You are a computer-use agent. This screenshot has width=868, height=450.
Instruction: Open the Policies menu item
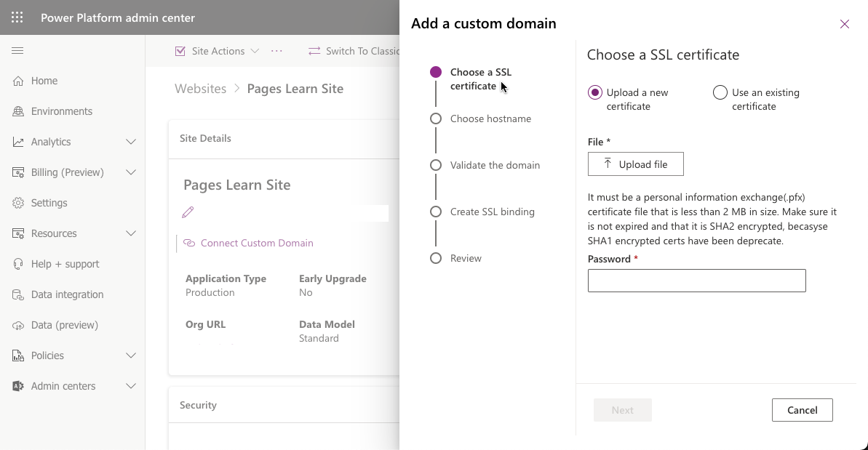[x=47, y=355]
